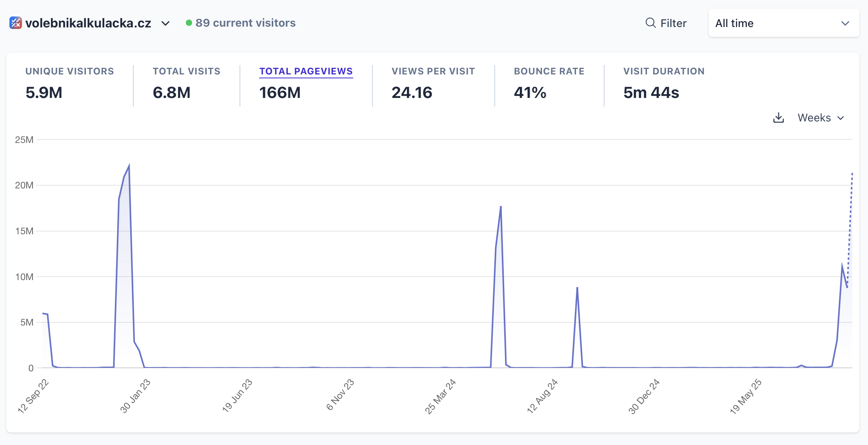Image resolution: width=868 pixels, height=445 pixels.
Task: Click the volebnikalkulacka.cz site favicon
Action: (x=16, y=23)
